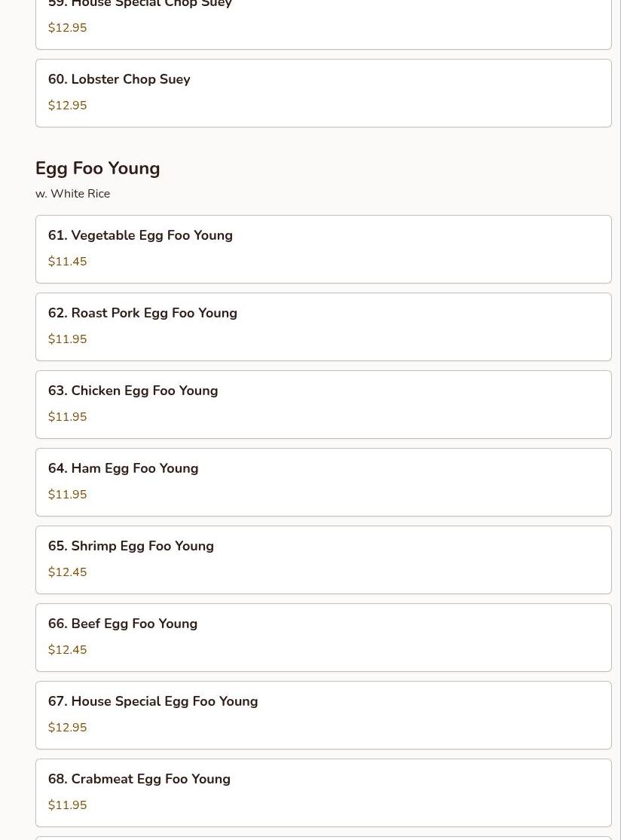
Task: Click the Crabmeat Egg Foo Young price
Action: [x=67, y=805]
